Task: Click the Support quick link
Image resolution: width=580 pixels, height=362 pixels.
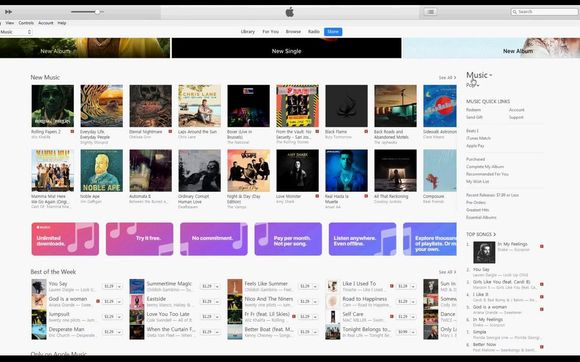Action: (516, 117)
